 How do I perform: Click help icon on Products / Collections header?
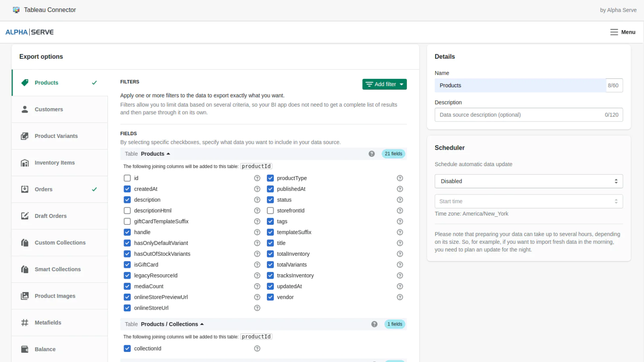click(x=374, y=324)
